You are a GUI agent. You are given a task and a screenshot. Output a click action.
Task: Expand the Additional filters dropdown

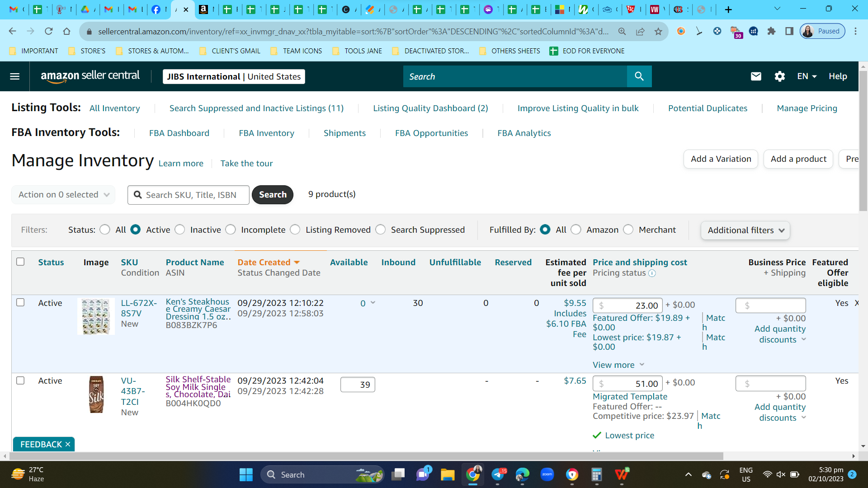pyautogui.click(x=745, y=230)
